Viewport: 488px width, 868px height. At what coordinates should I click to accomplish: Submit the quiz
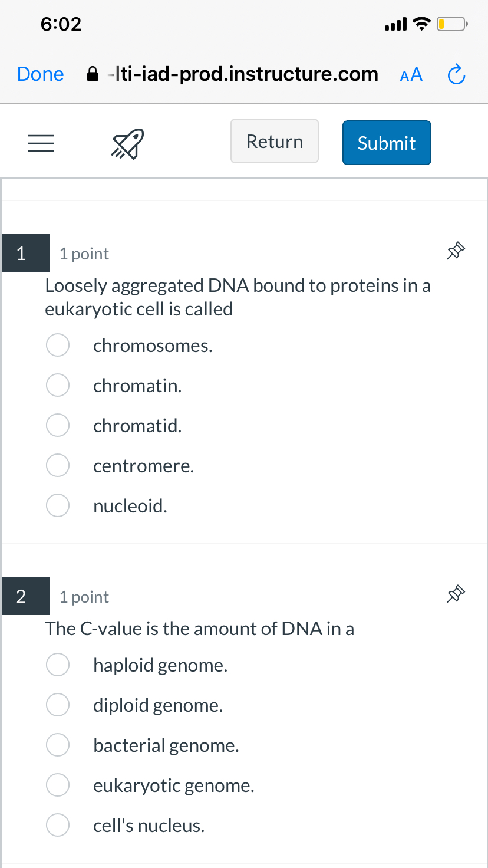(387, 143)
